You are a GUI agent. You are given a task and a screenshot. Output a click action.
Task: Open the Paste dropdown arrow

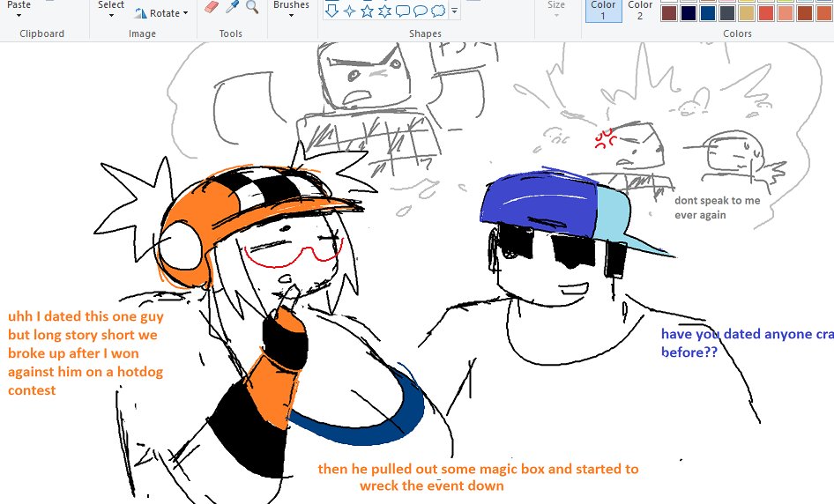click(19, 15)
